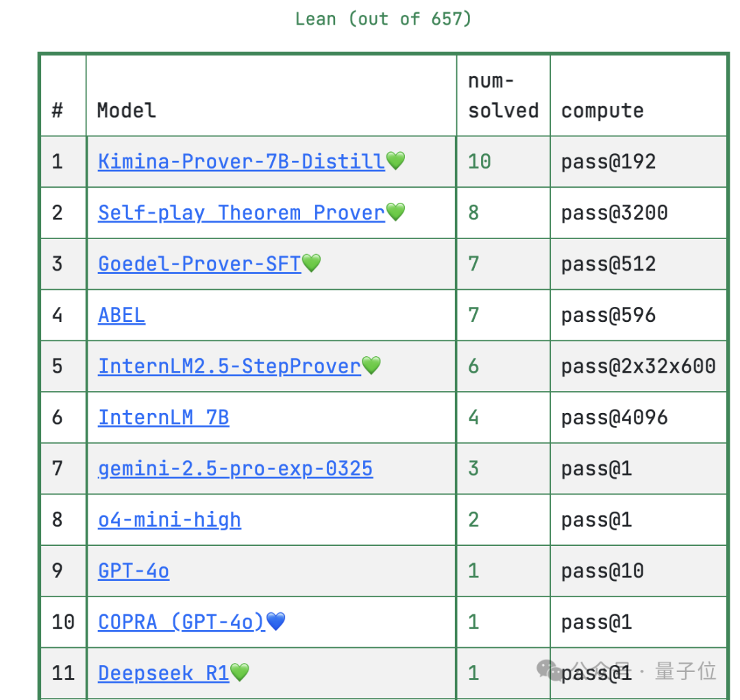Open the COPRA (GPT-4o) link

tap(182, 622)
